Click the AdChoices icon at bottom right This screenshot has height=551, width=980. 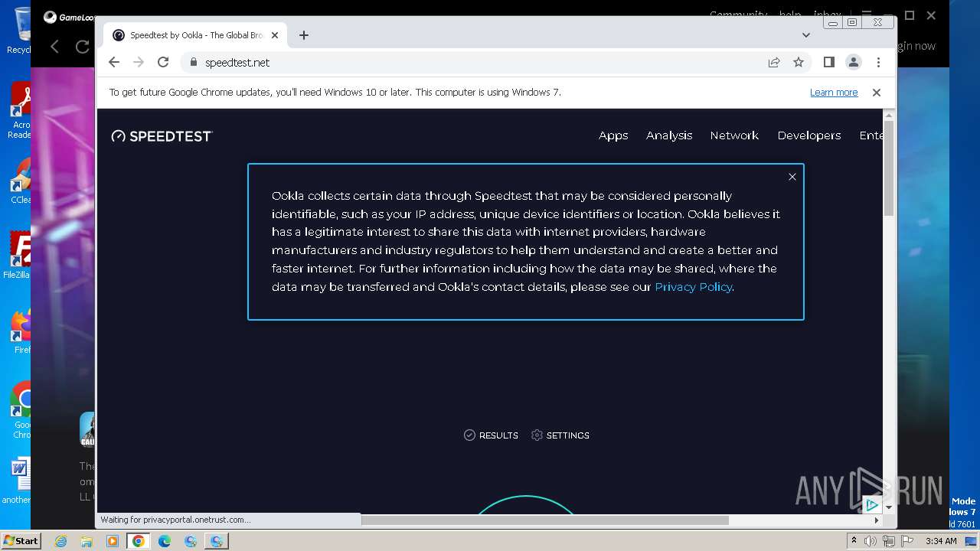pyautogui.click(x=871, y=504)
